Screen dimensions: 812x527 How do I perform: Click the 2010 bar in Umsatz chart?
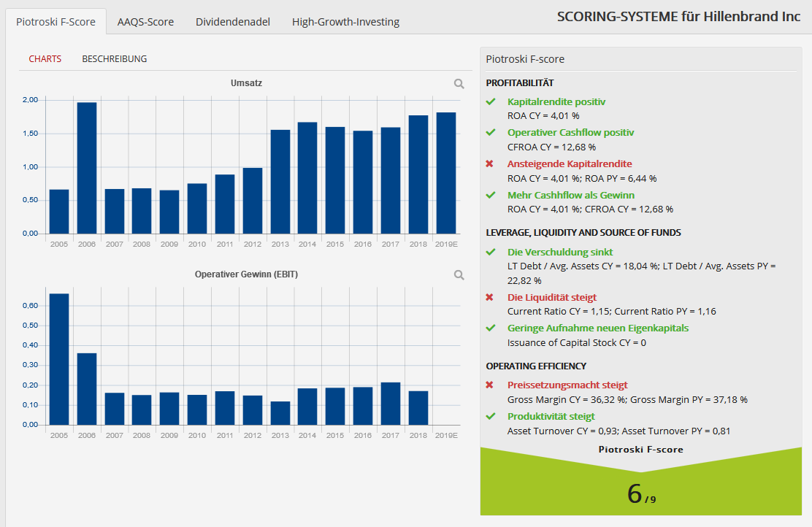click(197, 209)
